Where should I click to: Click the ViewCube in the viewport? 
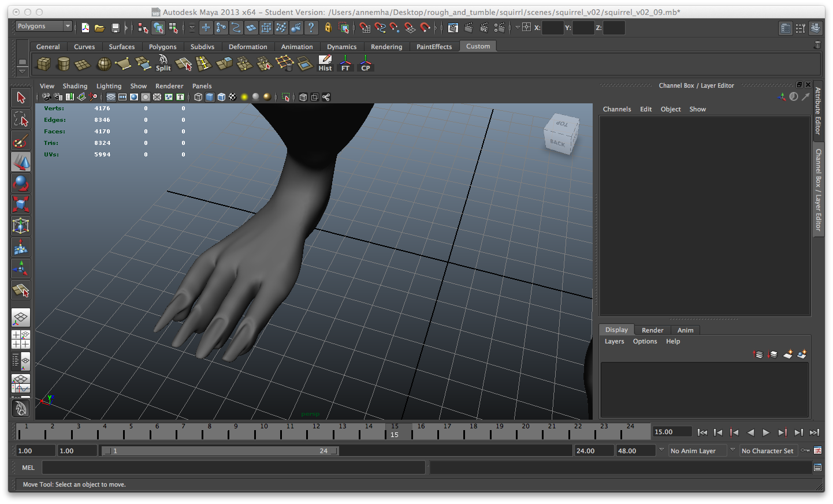559,135
